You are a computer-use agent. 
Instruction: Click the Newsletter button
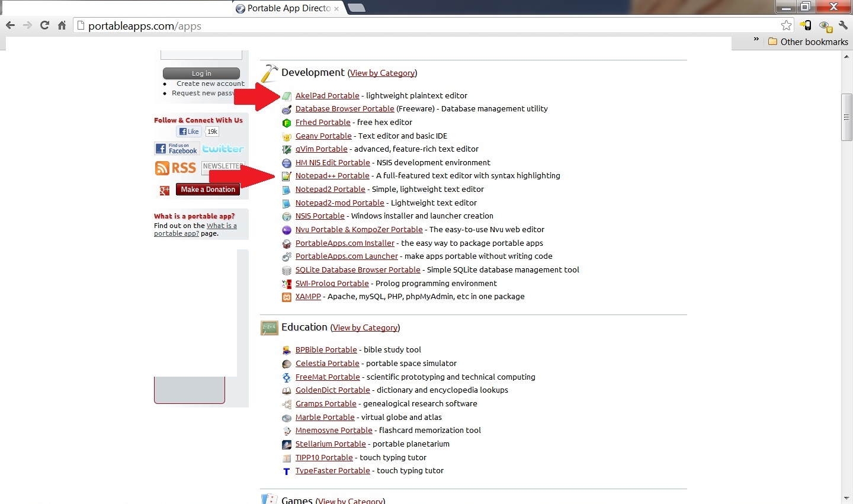click(223, 167)
